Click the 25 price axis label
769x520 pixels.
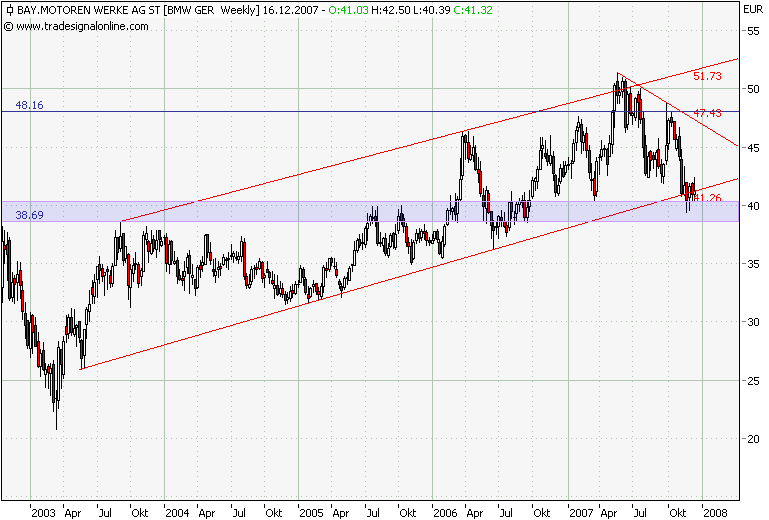click(x=753, y=381)
